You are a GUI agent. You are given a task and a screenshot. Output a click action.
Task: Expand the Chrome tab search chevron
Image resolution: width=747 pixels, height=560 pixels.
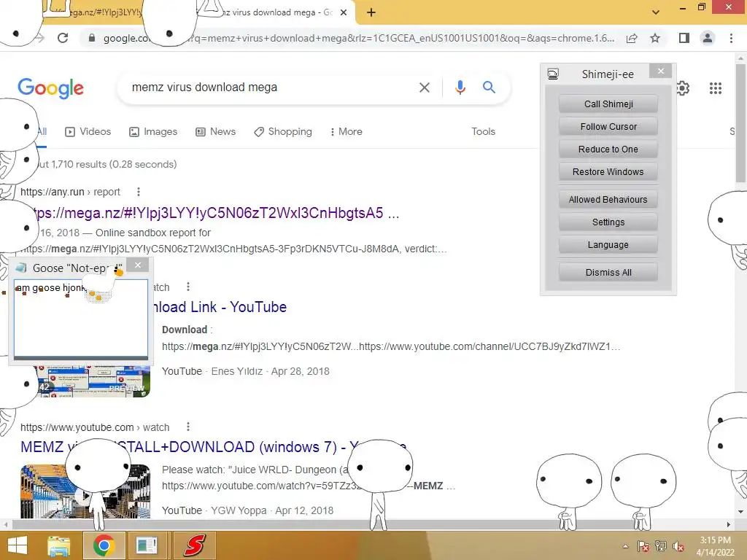656,12
